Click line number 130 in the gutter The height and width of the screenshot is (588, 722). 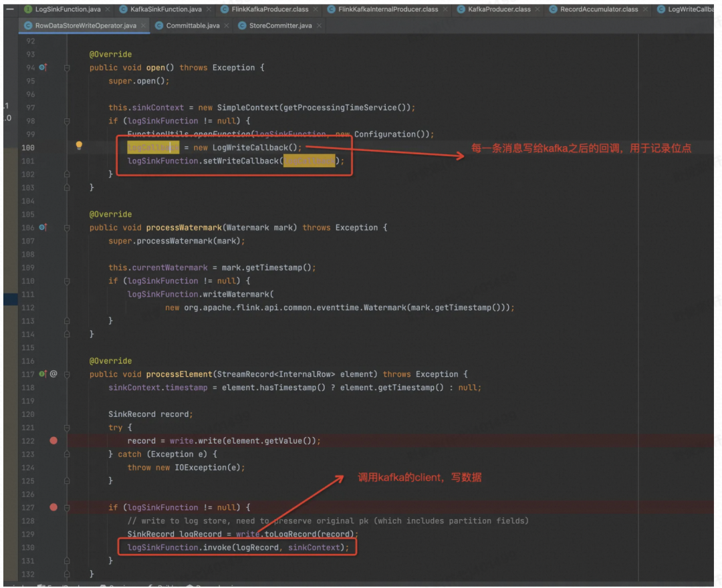point(27,547)
